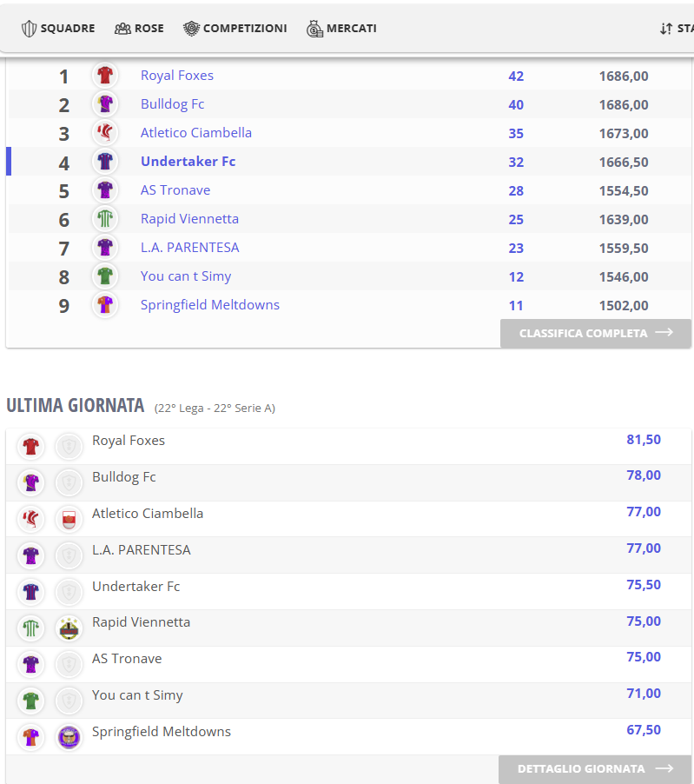Click Royal Foxes placeholder crest in Ultima Giornata
Viewport: 694px width, 784px height.
tap(69, 447)
